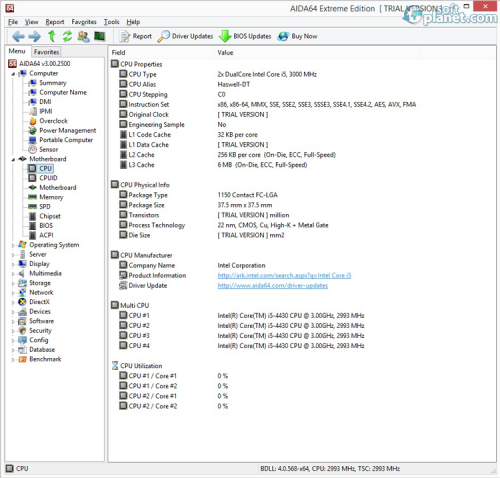500x478 pixels.
Task: Expand the Network tree node
Action: pyautogui.click(x=13, y=293)
